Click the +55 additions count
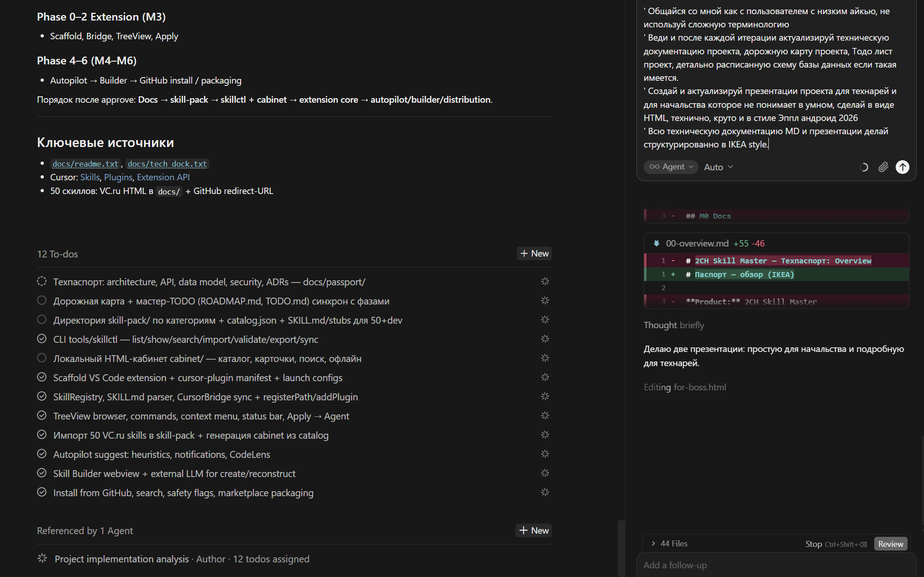 click(x=740, y=243)
